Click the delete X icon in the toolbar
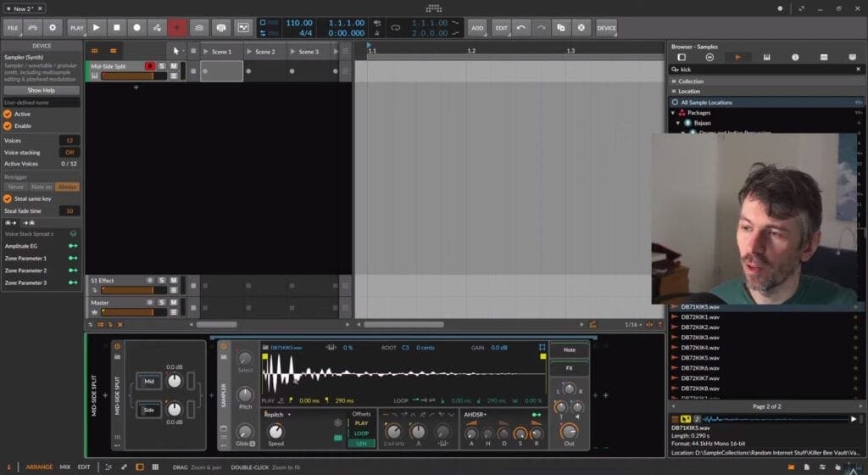This screenshot has height=475, width=868. (x=581, y=28)
